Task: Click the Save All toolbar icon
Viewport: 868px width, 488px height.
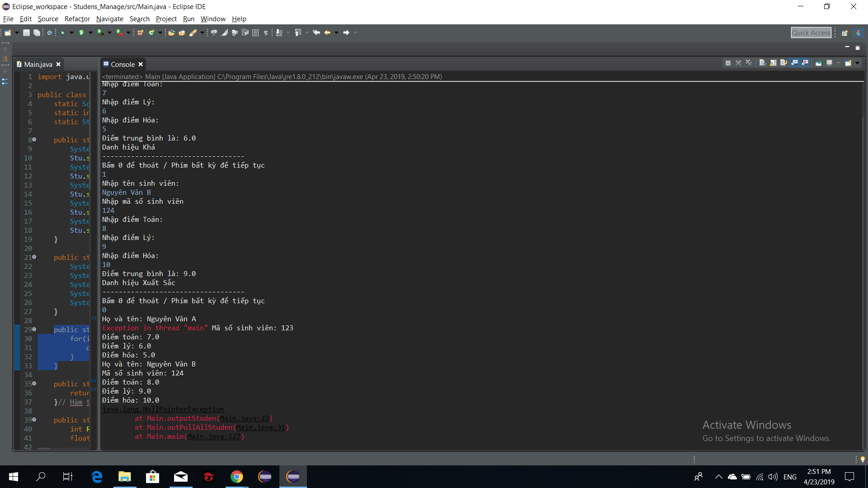Action: [37, 33]
